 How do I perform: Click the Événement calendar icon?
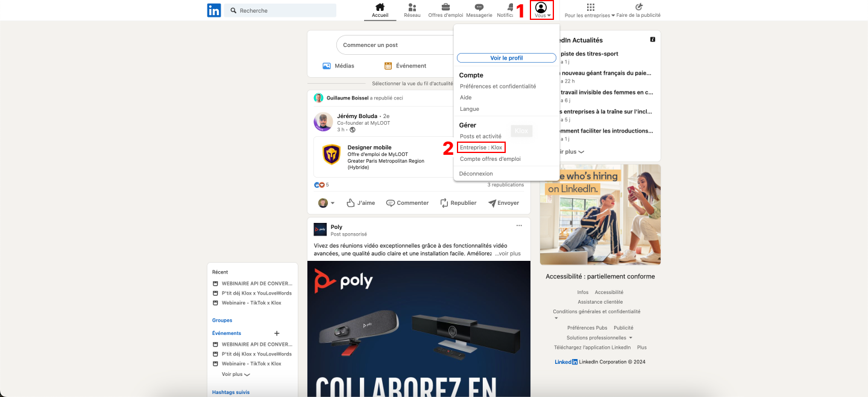pos(388,66)
